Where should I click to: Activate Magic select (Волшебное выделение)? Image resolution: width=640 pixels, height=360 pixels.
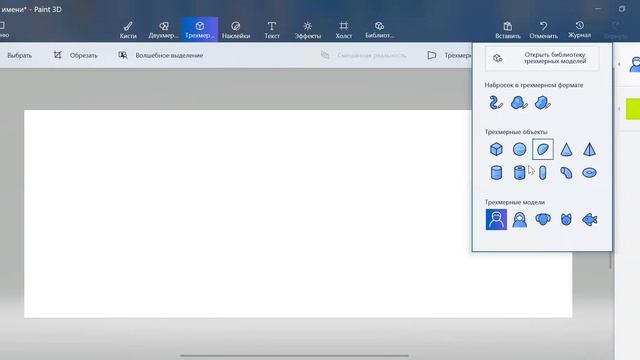pos(161,55)
